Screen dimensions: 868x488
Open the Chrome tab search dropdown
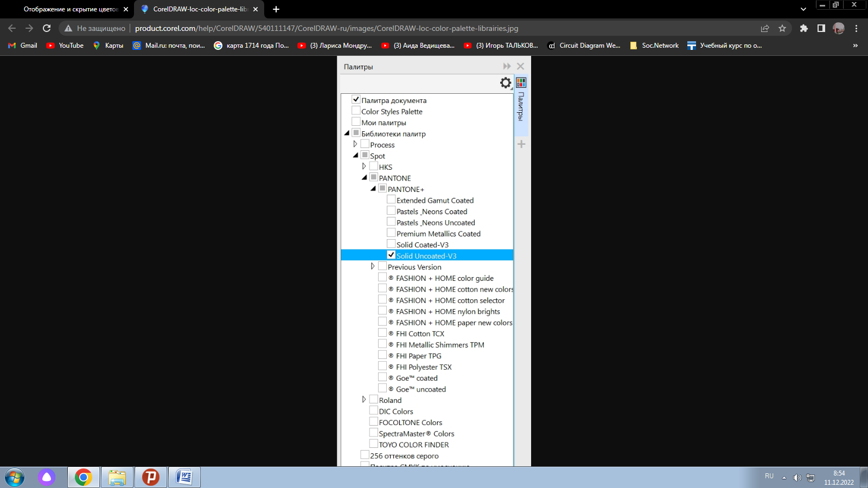(x=803, y=9)
